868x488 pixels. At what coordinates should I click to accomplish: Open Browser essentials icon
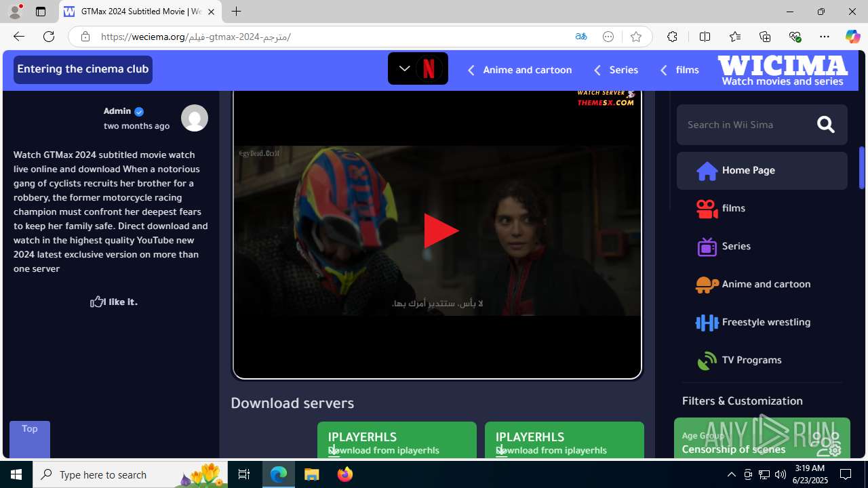[795, 37]
